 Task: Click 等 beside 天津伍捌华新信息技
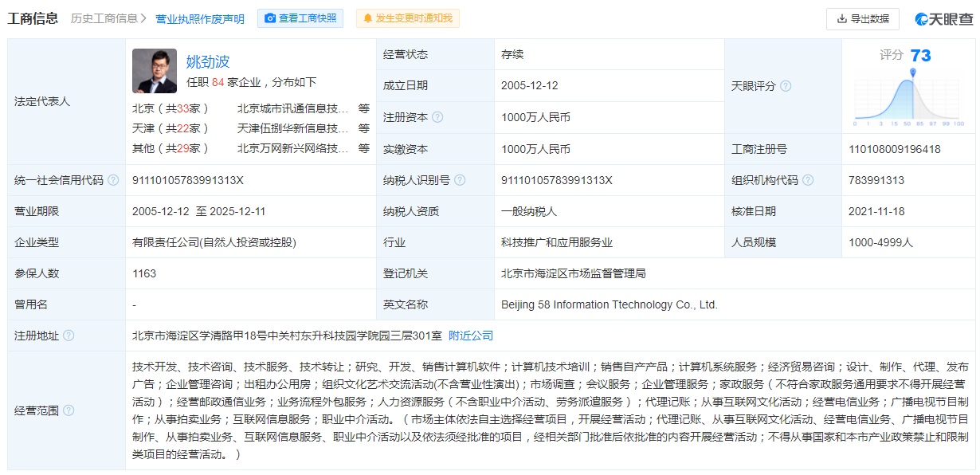pos(364,128)
